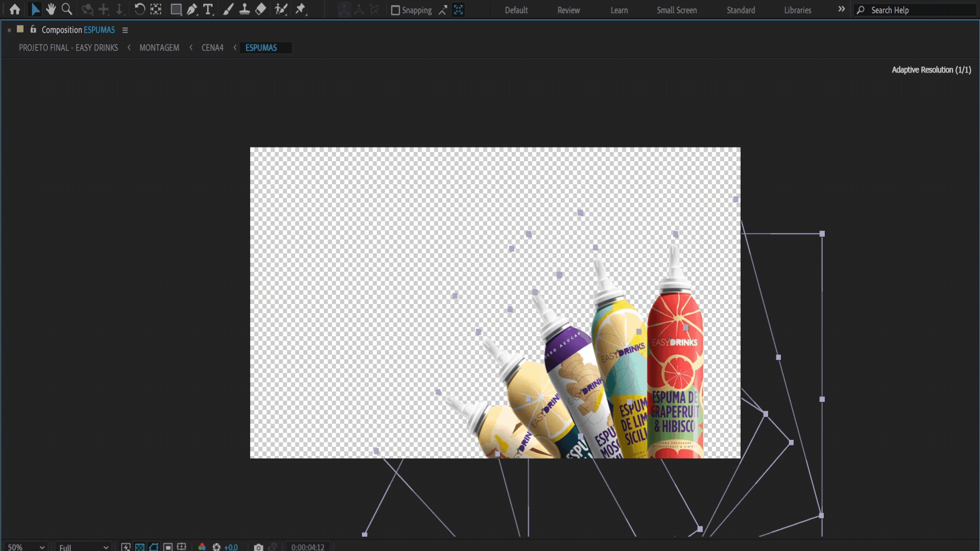Adjust the +0,0 exposure value

[x=231, y=547]
